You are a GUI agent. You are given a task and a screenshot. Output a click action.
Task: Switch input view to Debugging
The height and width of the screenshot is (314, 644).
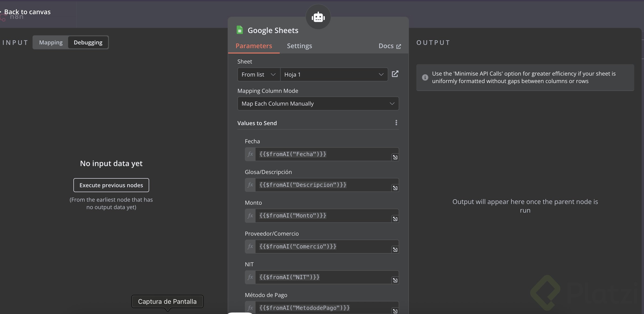(x=88, y=43)
